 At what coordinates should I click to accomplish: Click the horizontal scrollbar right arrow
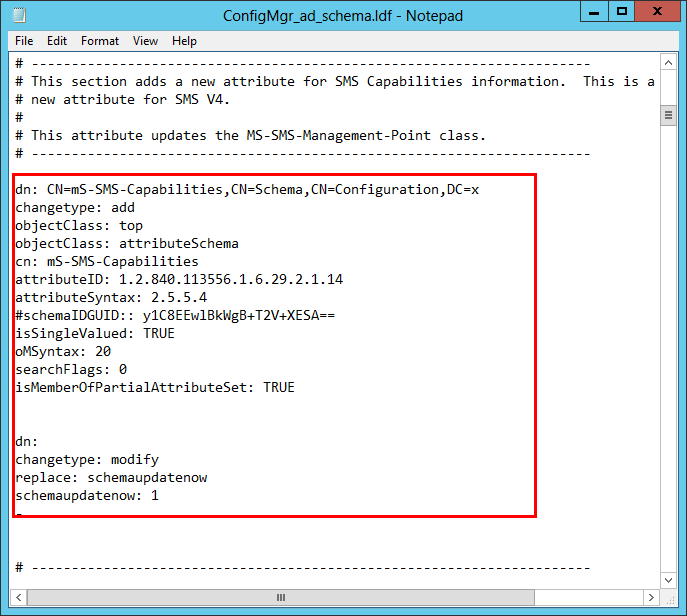tap(649, 597)
